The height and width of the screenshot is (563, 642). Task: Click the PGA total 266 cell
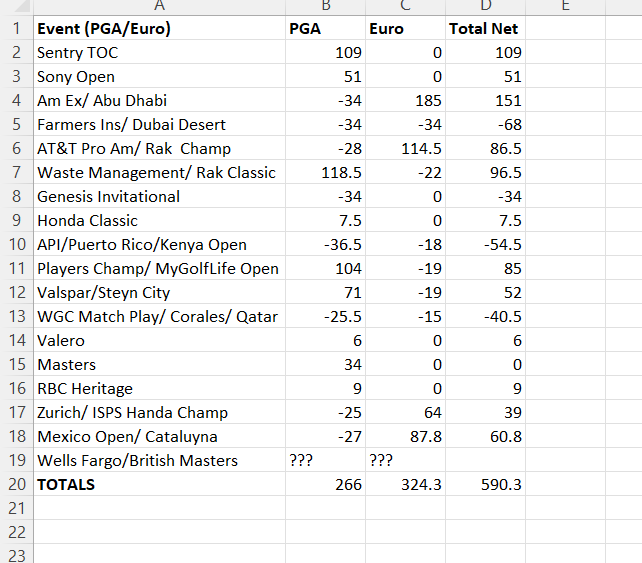coord(326,484)
